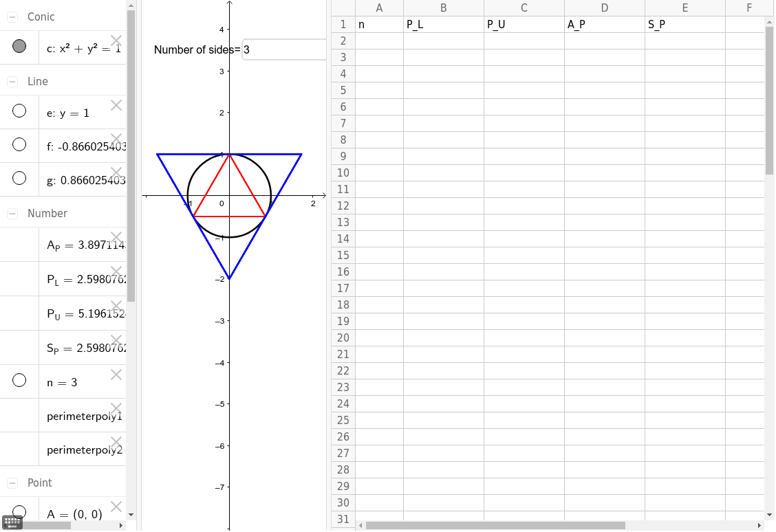The image size is (776, 532).
Task: Click spreadsheet horizontal scroll-right arrow
Action: [759, 526]
